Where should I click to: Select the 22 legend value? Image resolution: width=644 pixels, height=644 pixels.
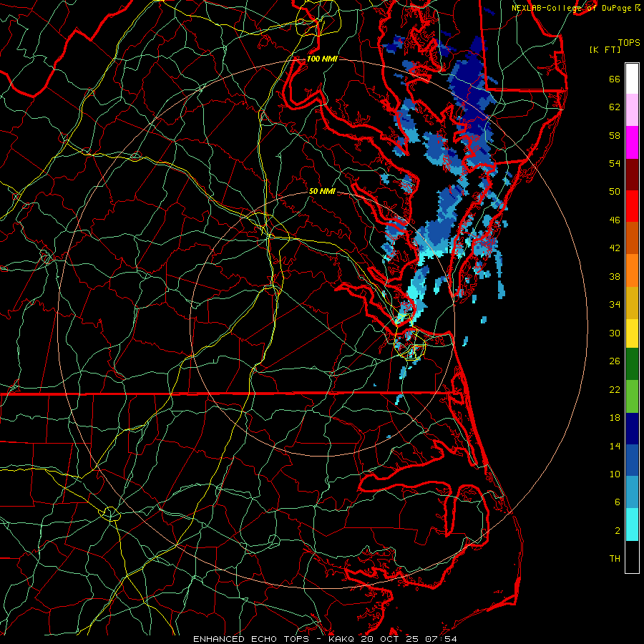(x=615, y=390)
